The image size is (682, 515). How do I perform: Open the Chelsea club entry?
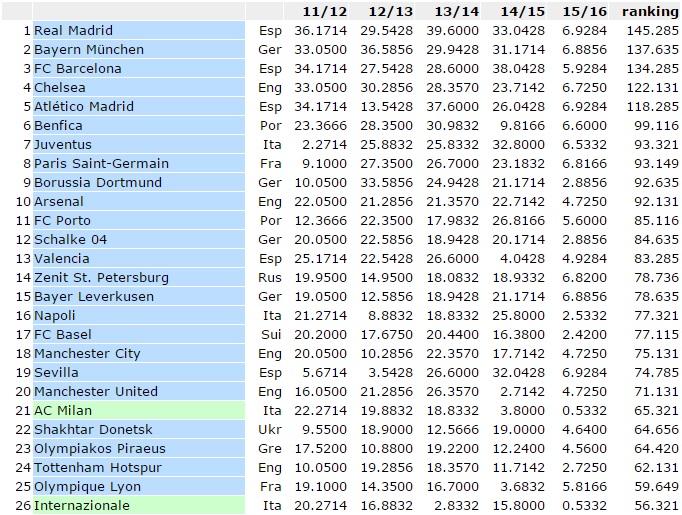pyautogui.click(x=59, y=88)
